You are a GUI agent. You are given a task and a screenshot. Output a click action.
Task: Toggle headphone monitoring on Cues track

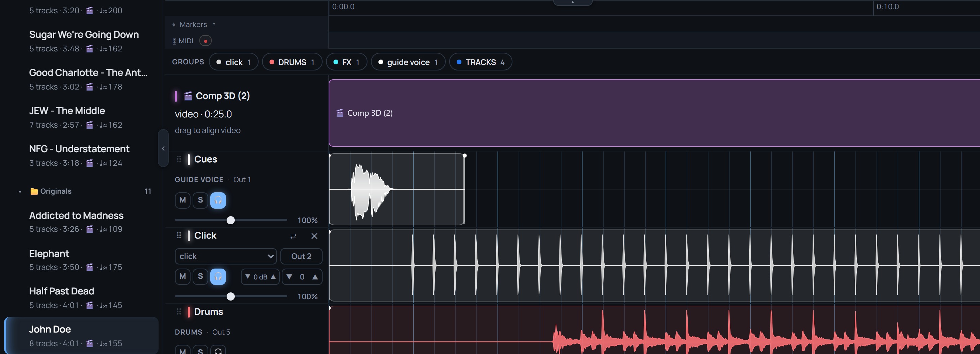tap(218, 200)
